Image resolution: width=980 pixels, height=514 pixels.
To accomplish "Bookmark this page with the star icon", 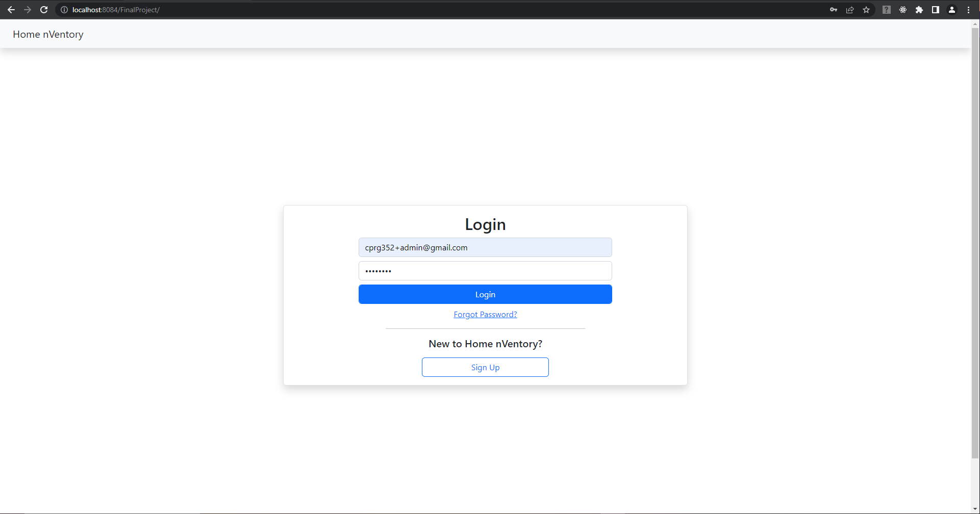I will 866,10.
